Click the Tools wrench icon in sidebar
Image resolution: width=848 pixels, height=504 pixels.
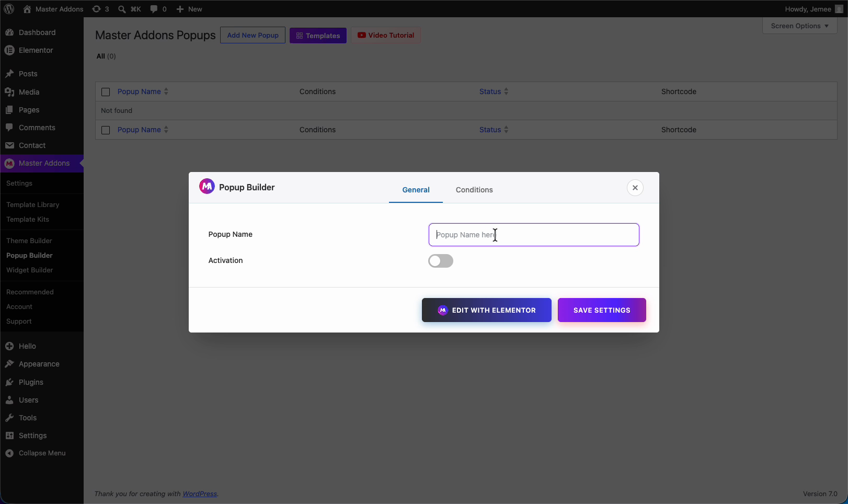point(9,418)
